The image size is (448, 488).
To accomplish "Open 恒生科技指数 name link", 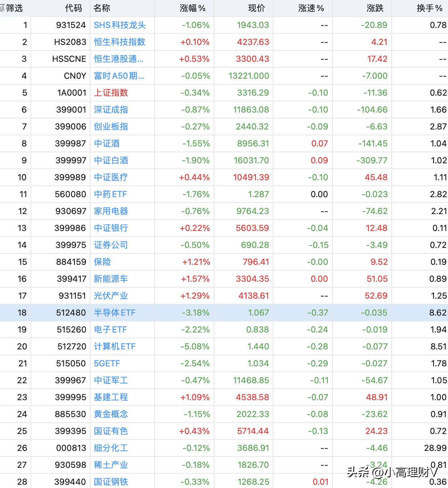I will point(119,42).
